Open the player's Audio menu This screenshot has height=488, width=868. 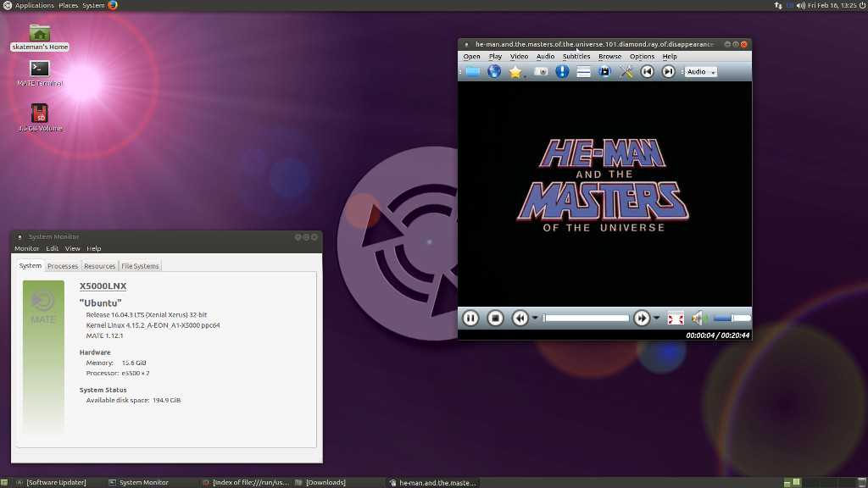(545, 57)
